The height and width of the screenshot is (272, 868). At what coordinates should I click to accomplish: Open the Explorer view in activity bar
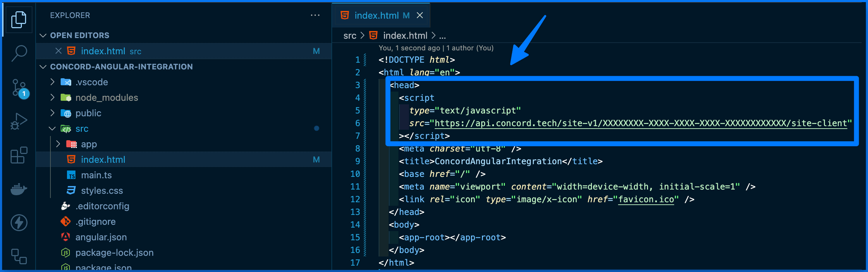(x=19, y=19)
